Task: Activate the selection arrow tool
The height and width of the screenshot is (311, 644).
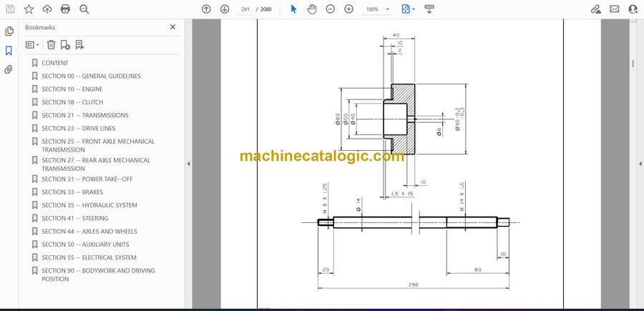Action: [x=293, y=9]
